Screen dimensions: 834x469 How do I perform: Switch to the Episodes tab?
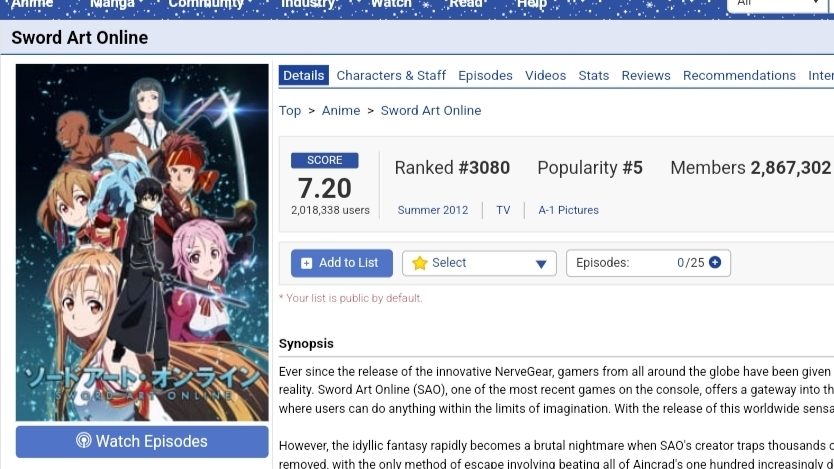[485, 76]
